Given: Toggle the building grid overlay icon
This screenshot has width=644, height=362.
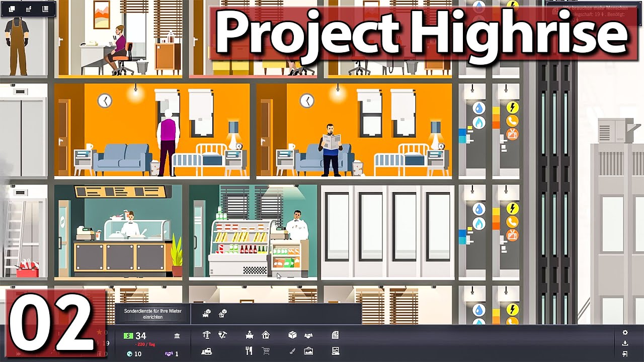Looking at the screenshot, I should tap(45, 9).
